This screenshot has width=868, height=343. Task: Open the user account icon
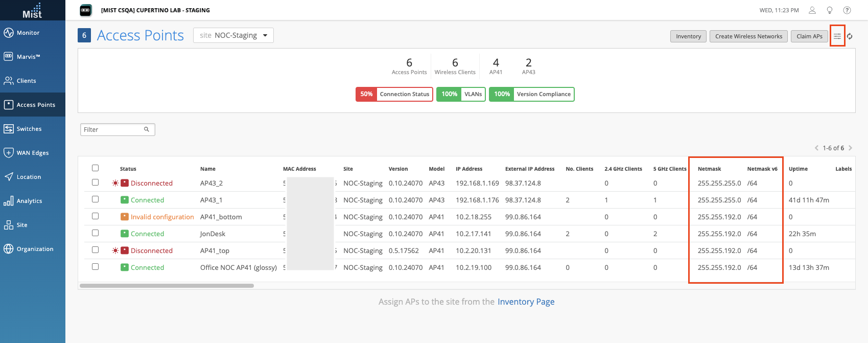[x=812, y=10]
